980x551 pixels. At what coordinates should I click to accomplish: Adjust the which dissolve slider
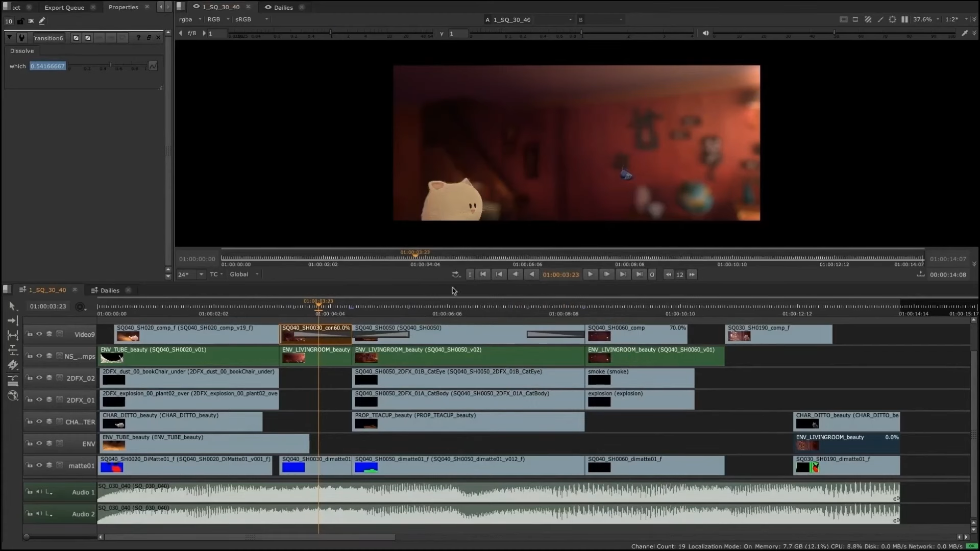[x=108, y=66]
